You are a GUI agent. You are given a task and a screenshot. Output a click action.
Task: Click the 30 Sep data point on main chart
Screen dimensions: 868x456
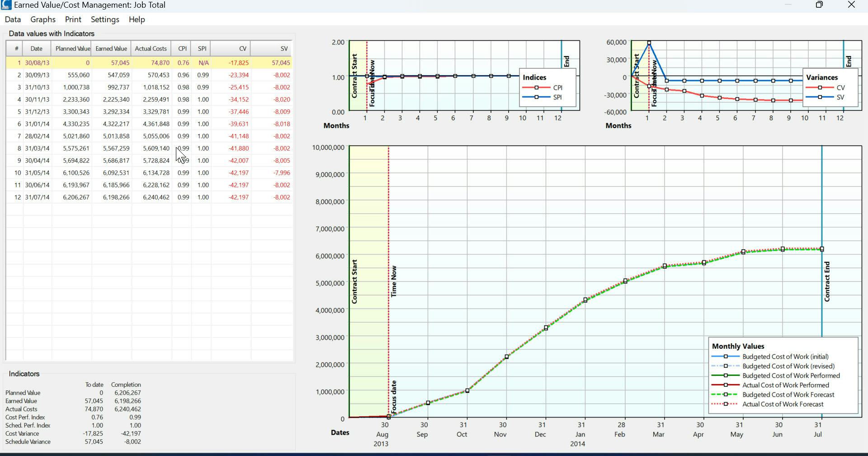(428, 403)
